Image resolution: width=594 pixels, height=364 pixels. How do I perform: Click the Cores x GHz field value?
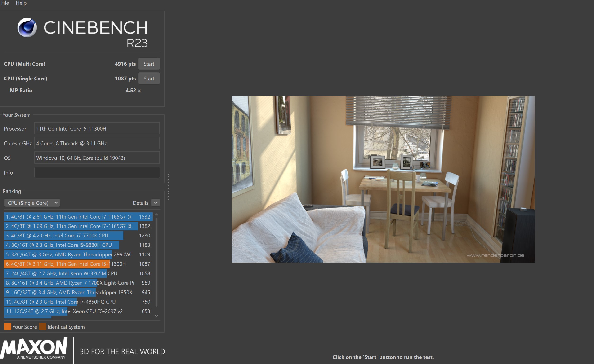(x=97, y=143)
